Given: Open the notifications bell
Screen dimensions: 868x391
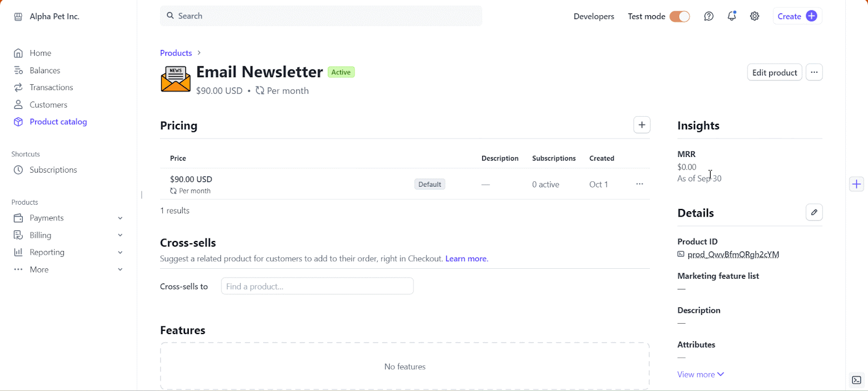Looking at the screenshot, I should pos(732,16).
